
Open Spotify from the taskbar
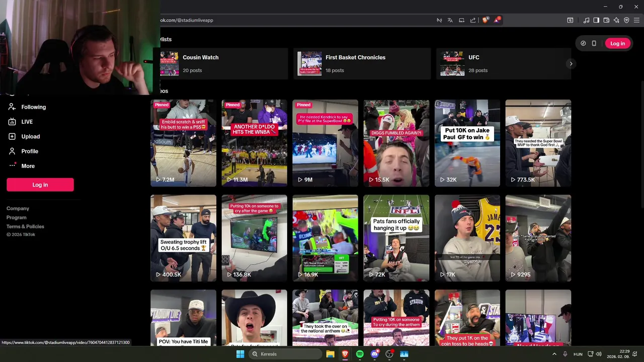[x=360, y=354]
